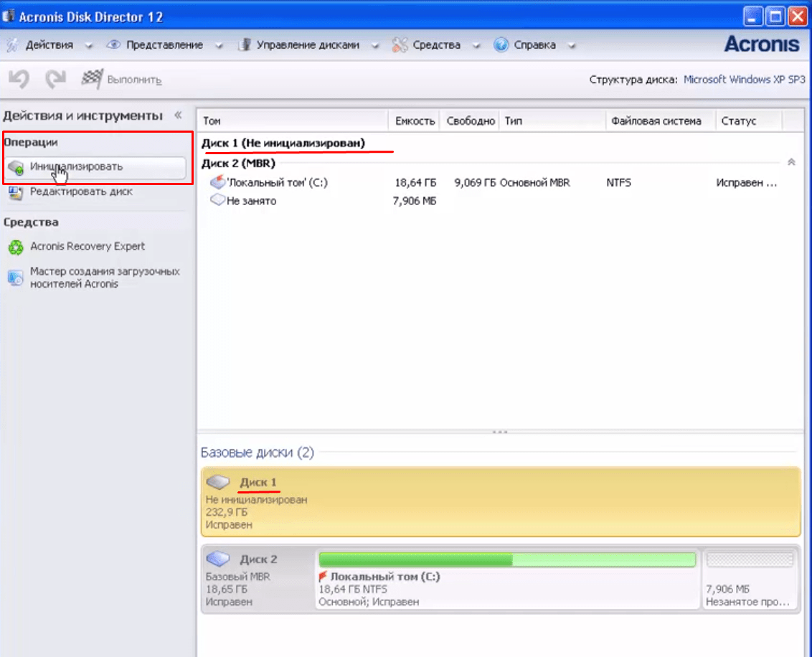
Task: Expand the Actions menu dropdown arrow
Action: click(89, 45)
